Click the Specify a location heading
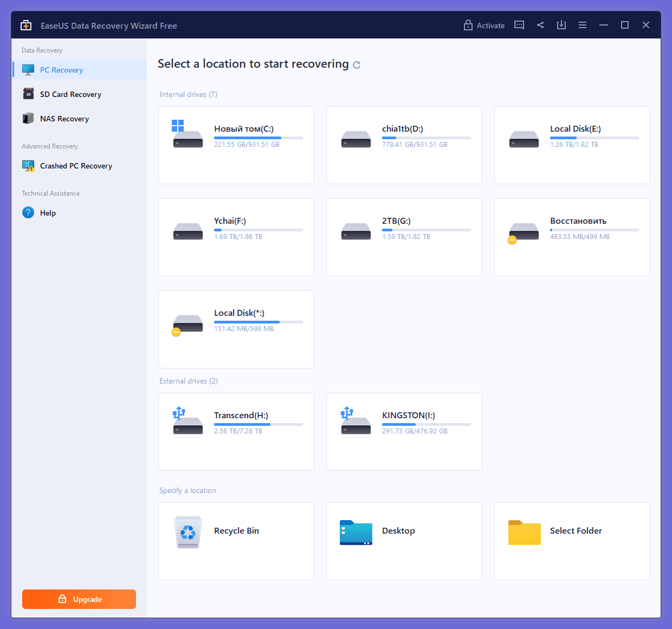 [188, 490]
